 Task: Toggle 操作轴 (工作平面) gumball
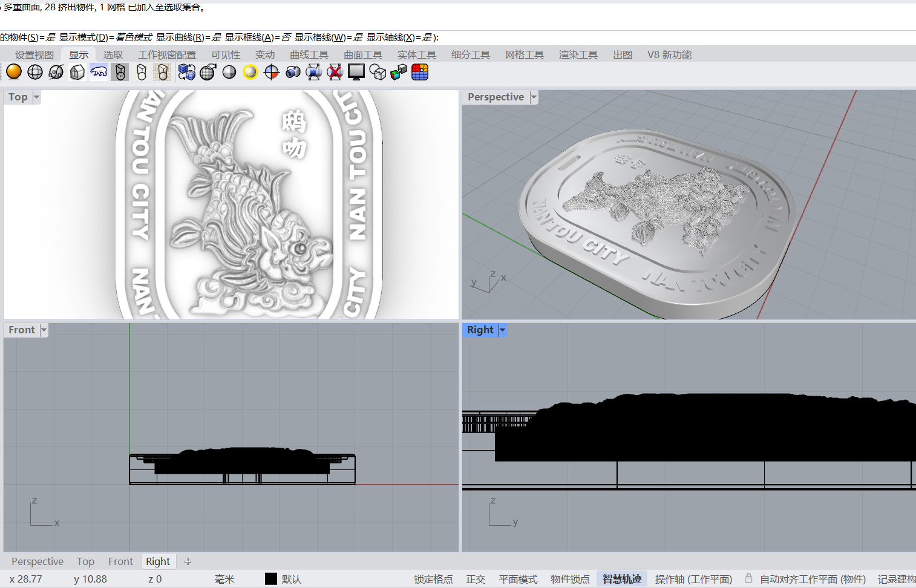click(x=693, y=579)
